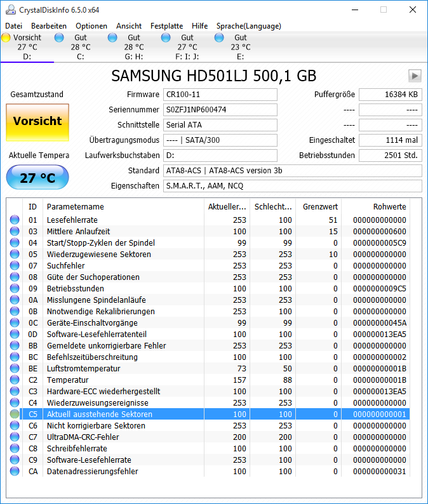Viewport: 428px width, 504px height.
Task: Click the Übertragungsmodus field SATA/300
Action: coord(220,140)
